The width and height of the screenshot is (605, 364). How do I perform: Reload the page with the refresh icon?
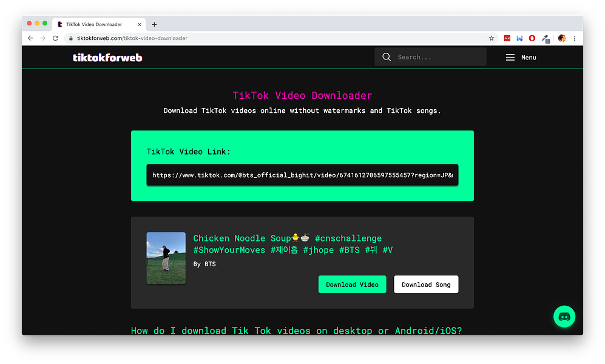[x=56, y=38]
